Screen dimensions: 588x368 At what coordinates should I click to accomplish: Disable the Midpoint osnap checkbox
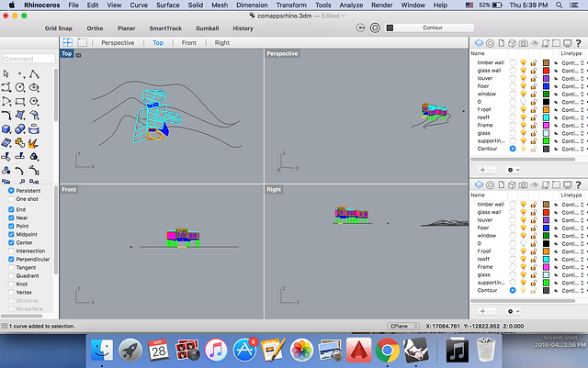coord(11,234)
